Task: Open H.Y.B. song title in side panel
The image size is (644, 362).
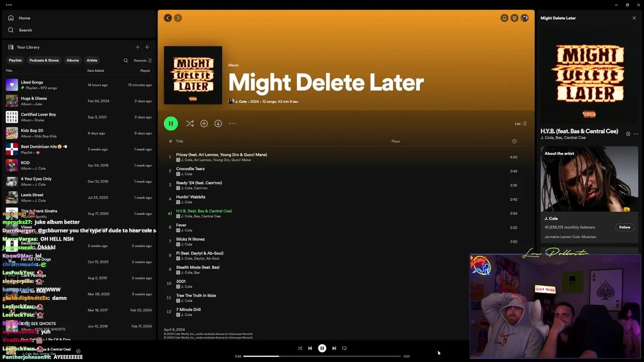Action: tap(579, 131)
